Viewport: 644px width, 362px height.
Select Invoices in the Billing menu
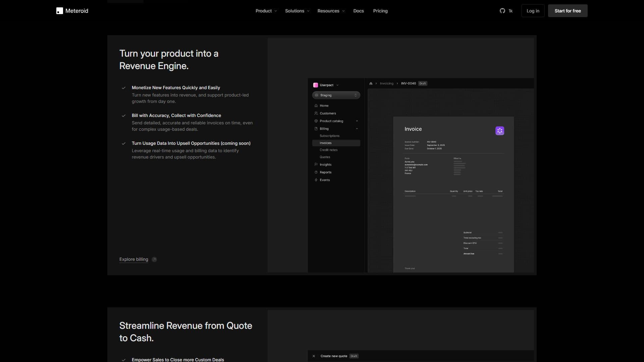pyautogui.click(x=336, y=143)
